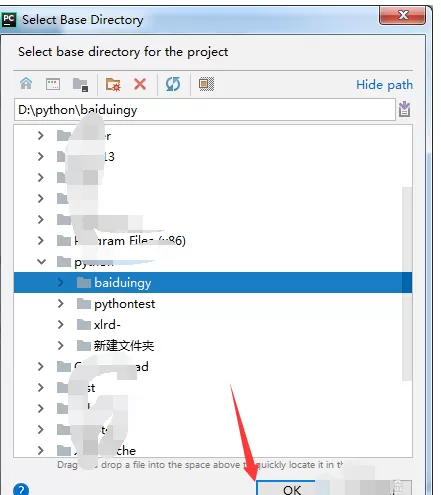
Task: Click the tree's vertical scrollbar
Action: pos(407,283)
